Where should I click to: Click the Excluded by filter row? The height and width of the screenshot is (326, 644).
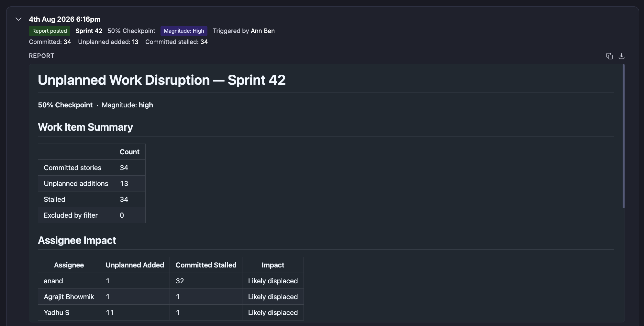92,215
